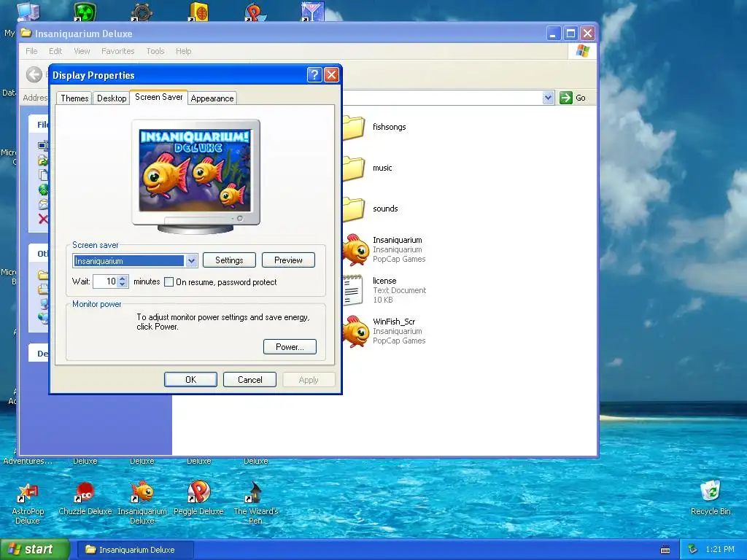Click the Display Properties help question mark

pyautogui.click(x=314, y=75)
